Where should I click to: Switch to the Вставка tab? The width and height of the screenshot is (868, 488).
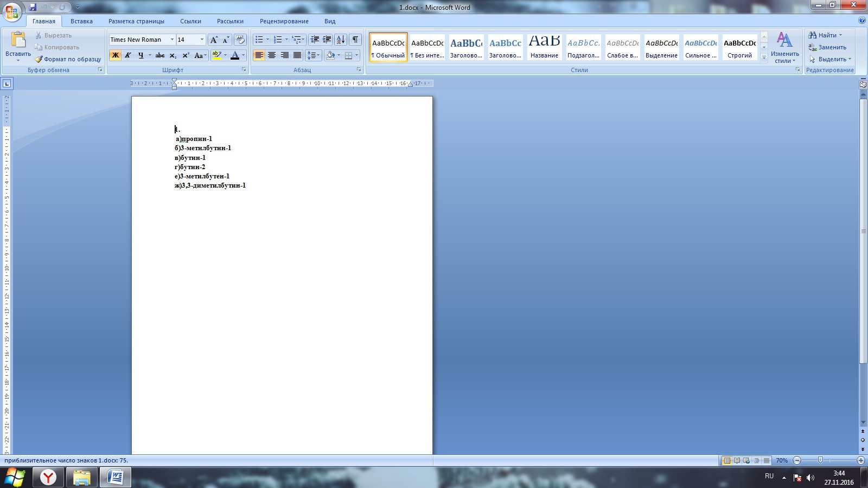tap(81, 21)
